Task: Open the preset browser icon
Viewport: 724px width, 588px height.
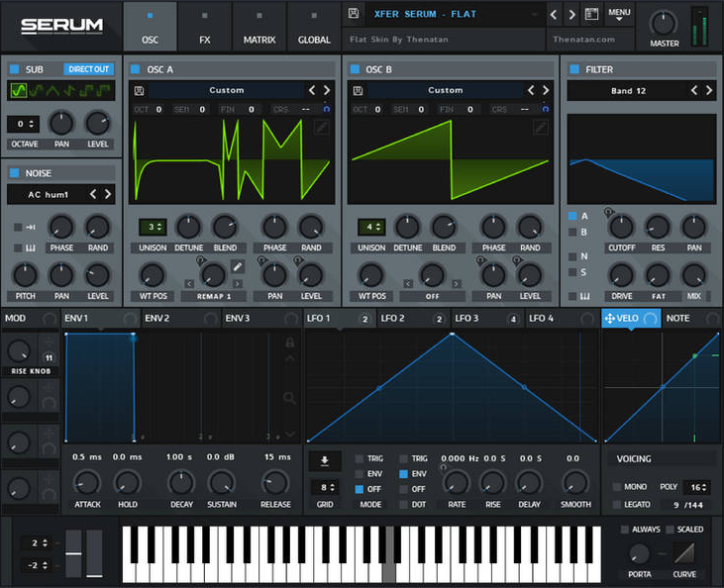Action: click(x=591, y=14)
